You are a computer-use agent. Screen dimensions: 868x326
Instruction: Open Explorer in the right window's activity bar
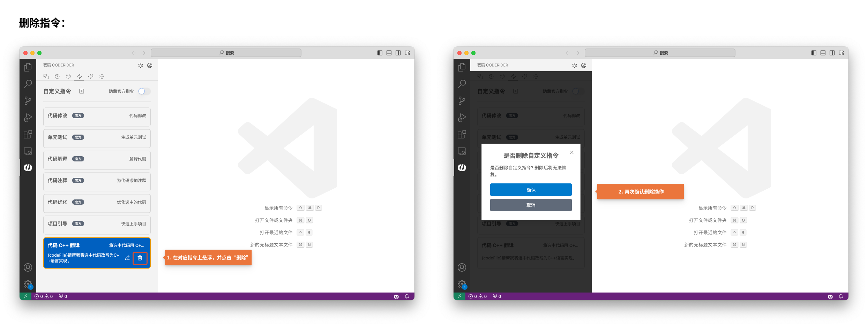[462, 67]
